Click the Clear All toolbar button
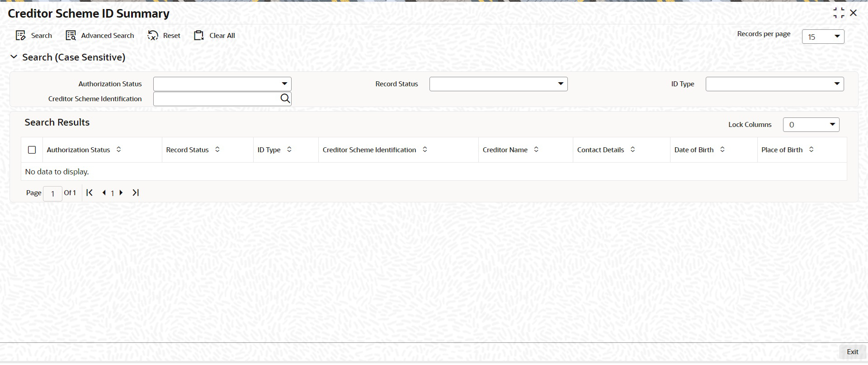 point(214,36)
